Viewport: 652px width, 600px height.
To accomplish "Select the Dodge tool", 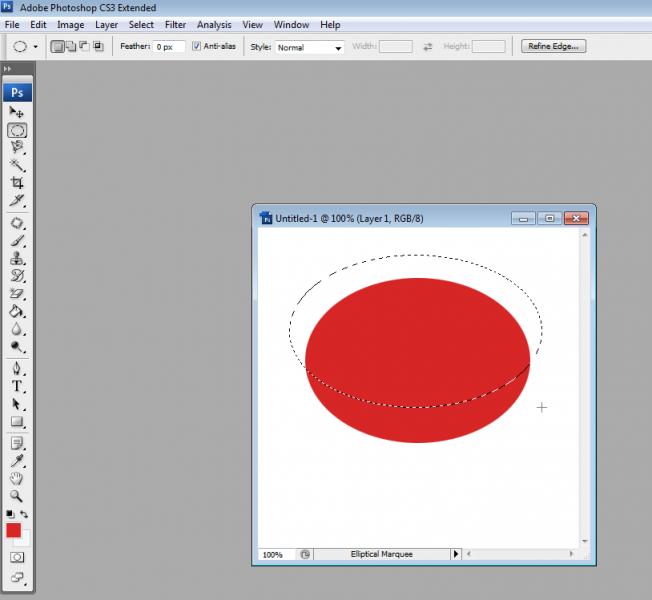I will [x=17, y=346].
